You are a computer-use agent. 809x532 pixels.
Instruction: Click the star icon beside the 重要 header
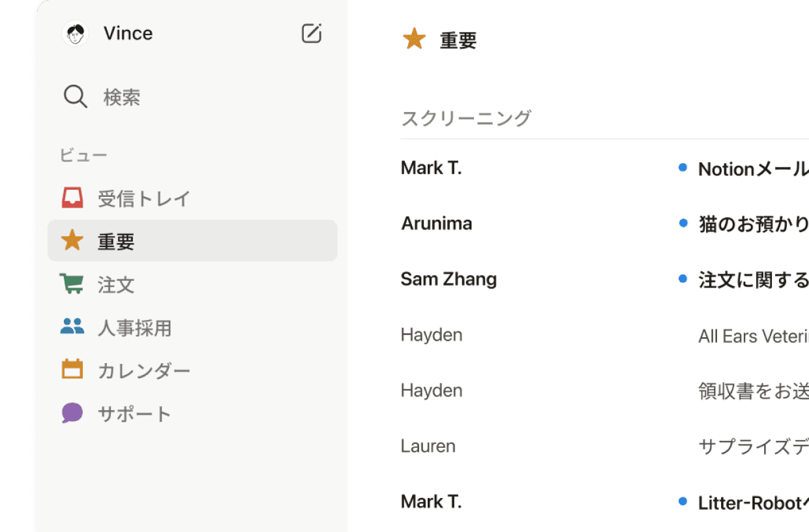414,39
